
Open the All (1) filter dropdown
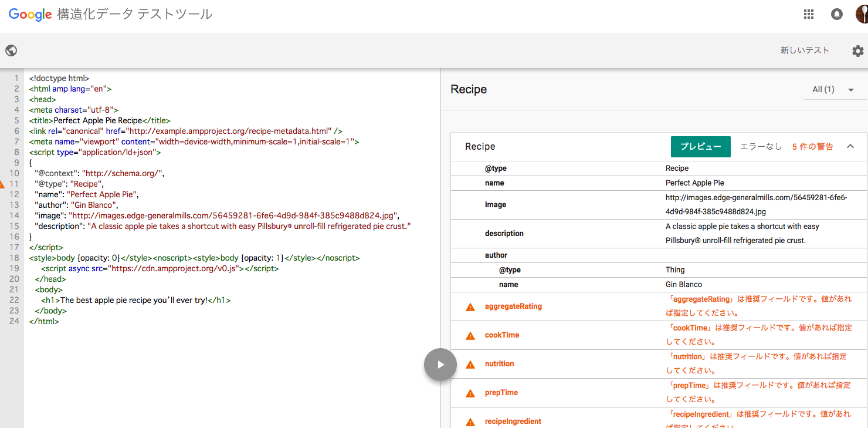[x=833, y=89]
